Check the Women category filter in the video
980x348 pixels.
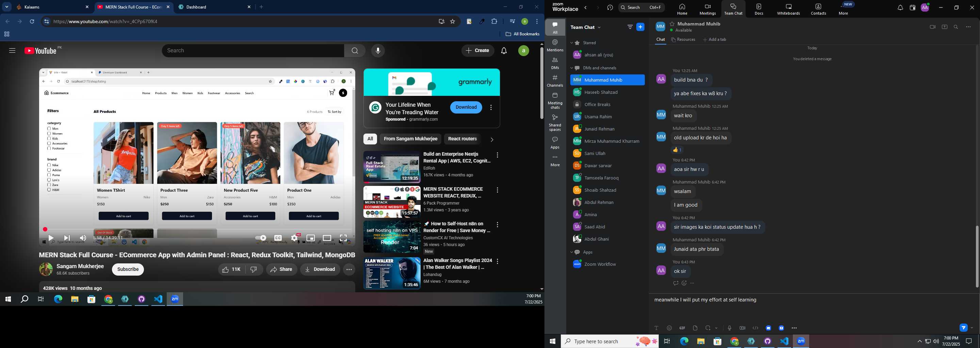(x=49, y=134)
